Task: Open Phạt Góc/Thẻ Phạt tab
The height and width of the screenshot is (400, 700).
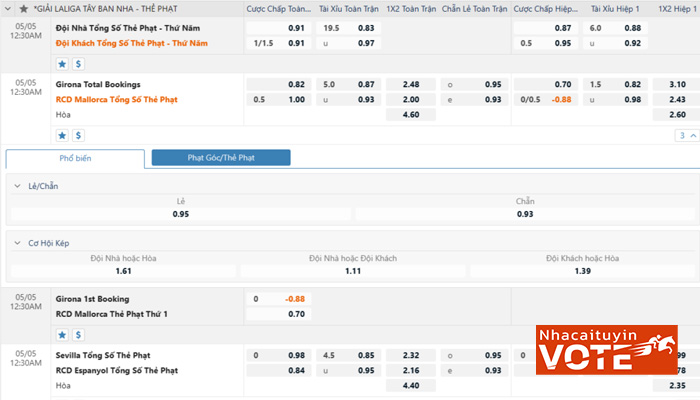Action: point(220,158)
